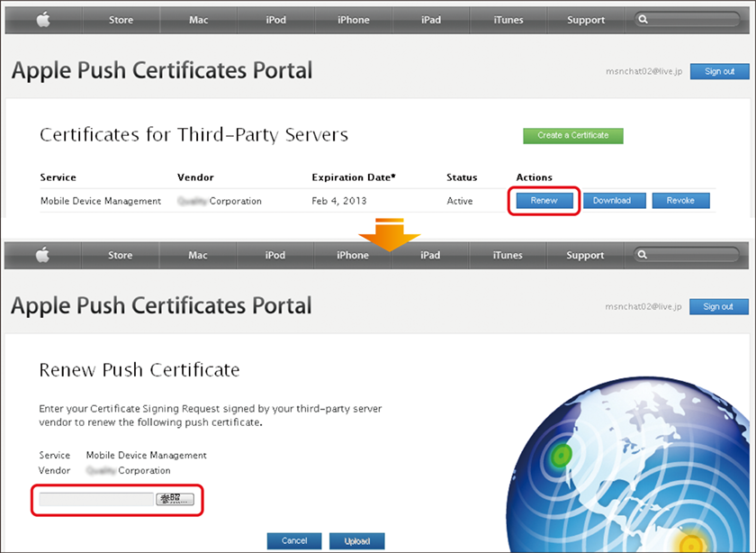Image resolution: width=756 pixels, height=553 pixels.
Task: Open the Mac menu on the Renew Push Certificate page
Action: [x=198, y=255]
